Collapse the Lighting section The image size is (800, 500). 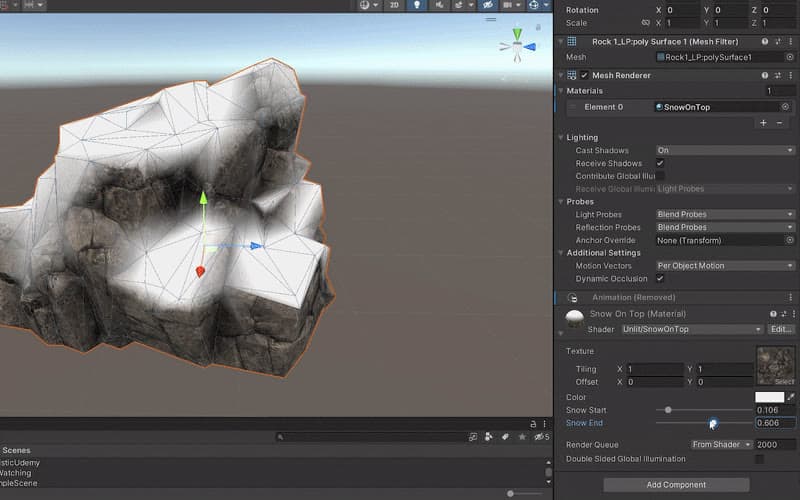click(x=561, y=138)
